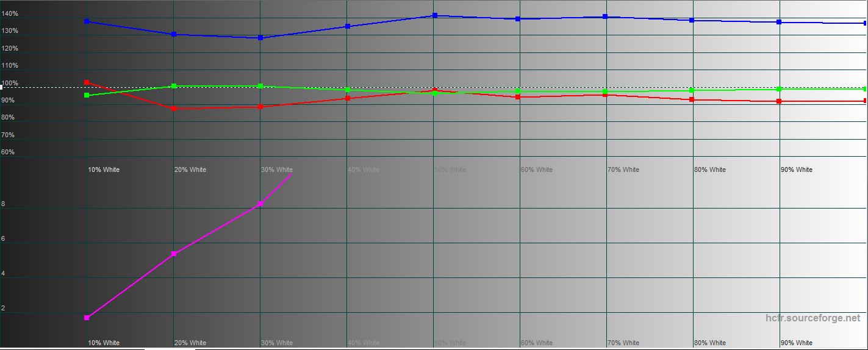The width and height of the screenshot is (868, 350).
Task: Click the bottom chart's 90% White axis label
Action: (796, 343)
